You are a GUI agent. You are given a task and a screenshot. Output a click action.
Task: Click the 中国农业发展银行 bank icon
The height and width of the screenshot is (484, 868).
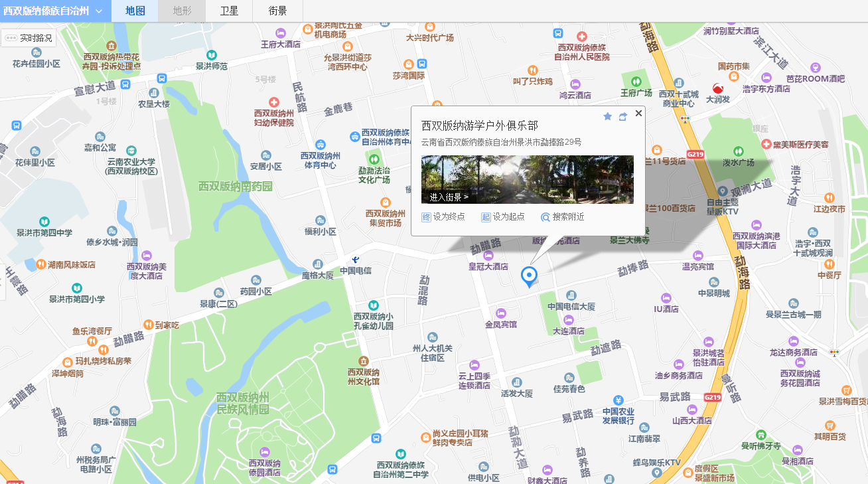pos(618,400)
